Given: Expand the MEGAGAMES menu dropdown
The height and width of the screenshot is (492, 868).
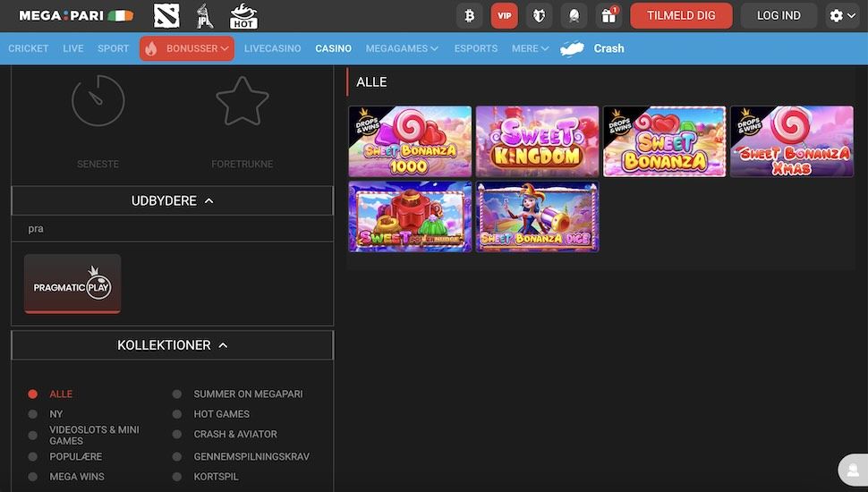Looking at the screenshot, I should pyautogui.click(x=402, y=48).
